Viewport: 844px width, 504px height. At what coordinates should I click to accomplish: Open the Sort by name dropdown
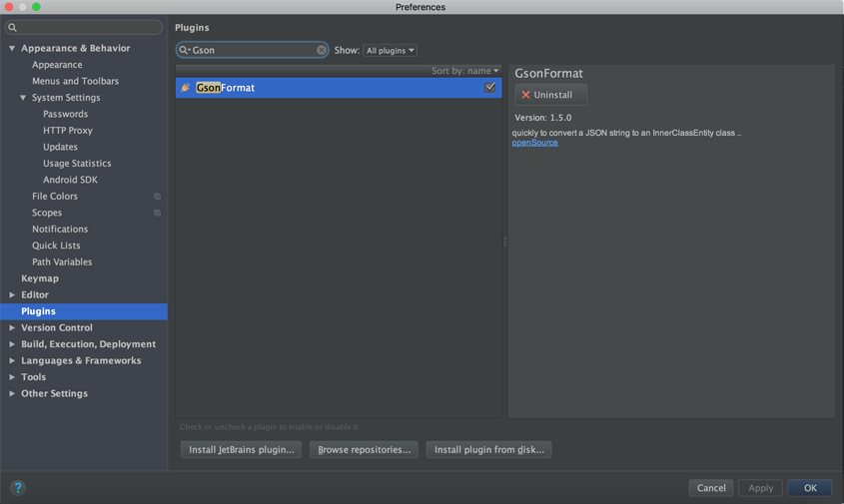point(465,71)
